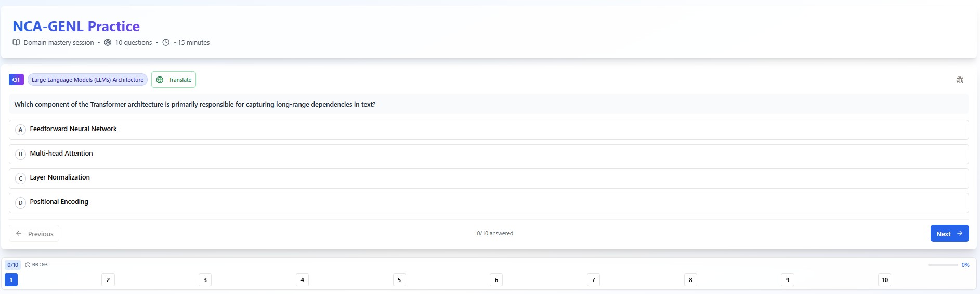
Task: Click the left arrow icon on Previous
Action: click(x=19, y=234)
